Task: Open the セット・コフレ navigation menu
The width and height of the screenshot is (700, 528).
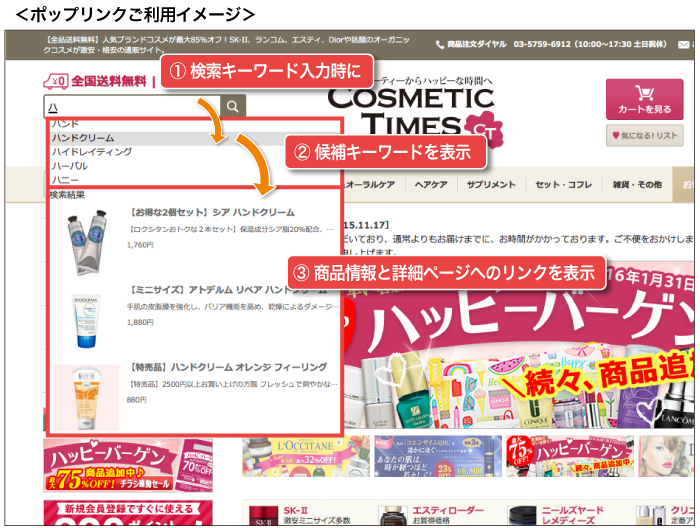Action: click(563, 184)
